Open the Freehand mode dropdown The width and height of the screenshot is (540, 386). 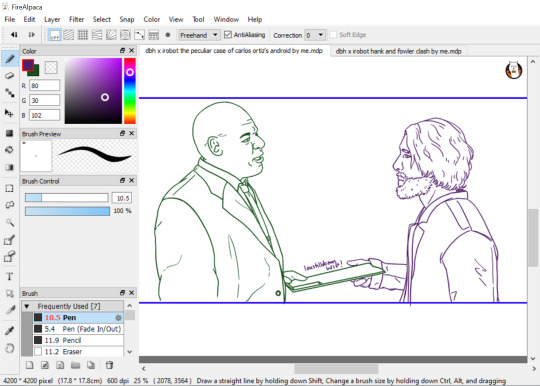[199, 35]
